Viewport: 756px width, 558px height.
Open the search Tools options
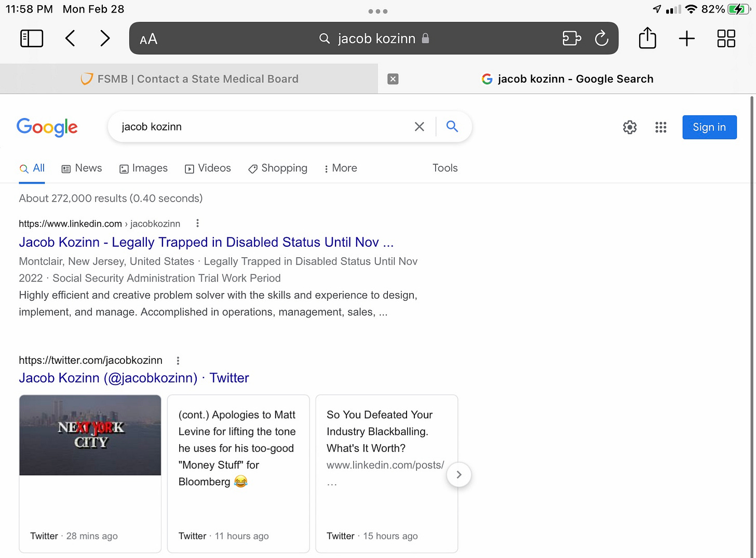click(x=445, y=168)
